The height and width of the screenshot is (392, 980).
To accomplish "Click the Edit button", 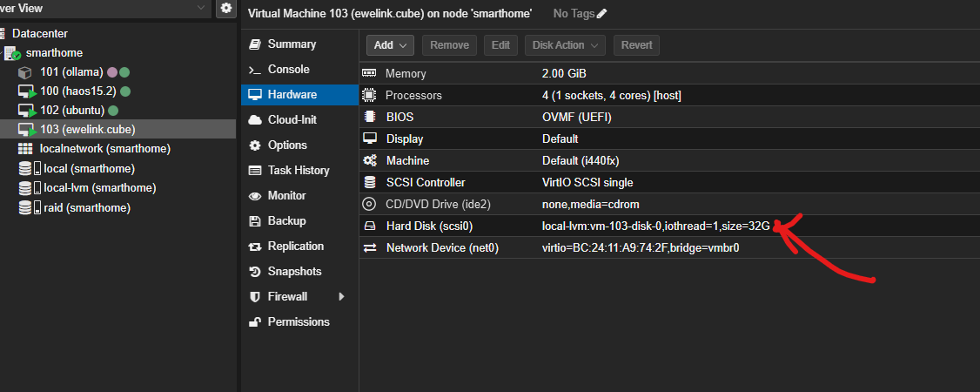I will tap(500, 45).
